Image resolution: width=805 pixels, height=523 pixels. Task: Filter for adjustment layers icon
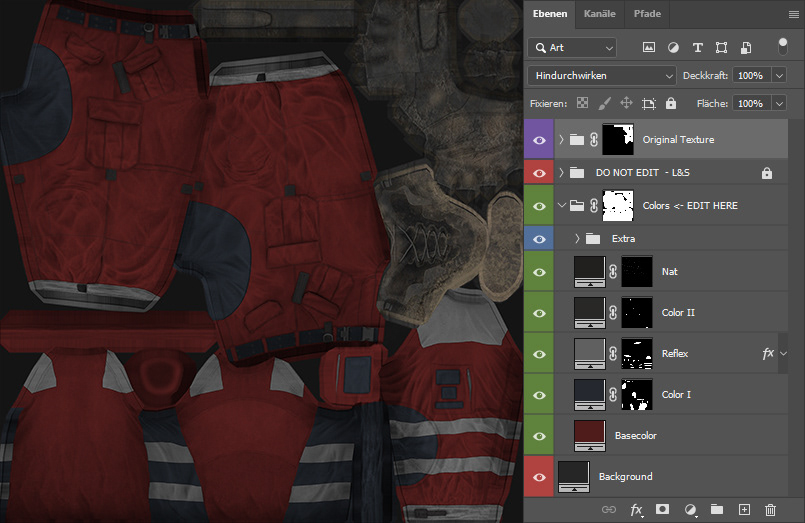[x=673, y=48]
